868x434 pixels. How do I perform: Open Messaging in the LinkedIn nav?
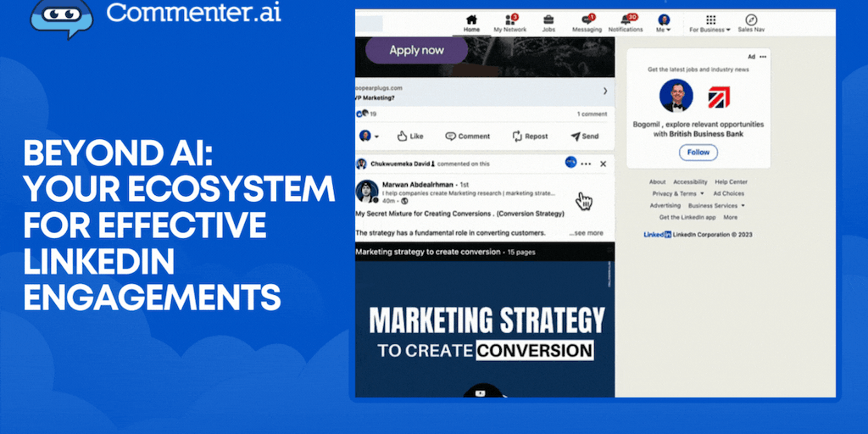(587, 24)
